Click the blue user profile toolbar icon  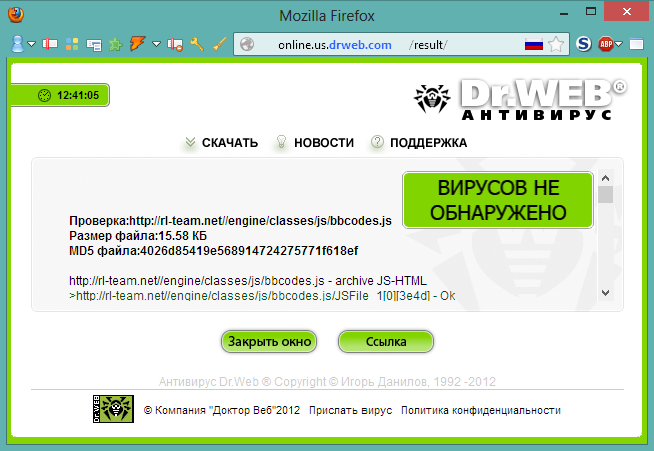click(x=18, y=44)
